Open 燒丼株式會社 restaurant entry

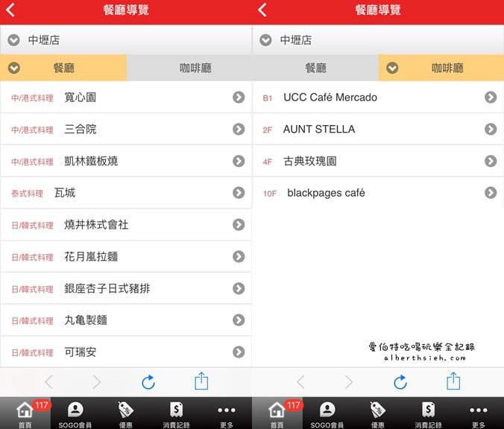pos(126,224)
